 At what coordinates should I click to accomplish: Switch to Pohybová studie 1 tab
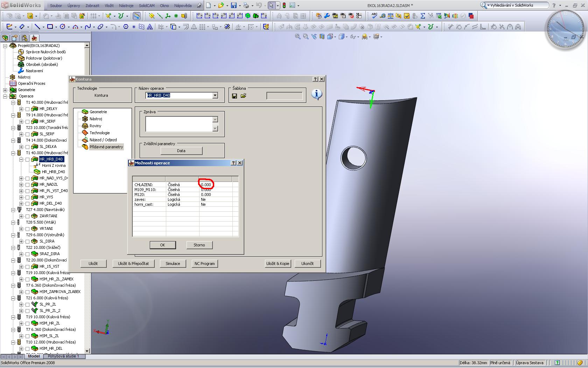click(x=63, y=356)
